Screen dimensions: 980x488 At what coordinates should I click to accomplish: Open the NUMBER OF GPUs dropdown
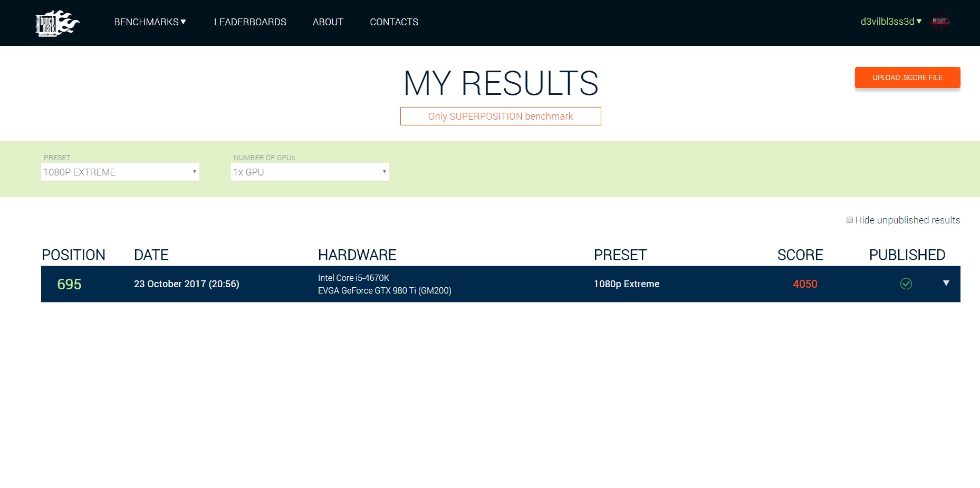tap(310, 172)
